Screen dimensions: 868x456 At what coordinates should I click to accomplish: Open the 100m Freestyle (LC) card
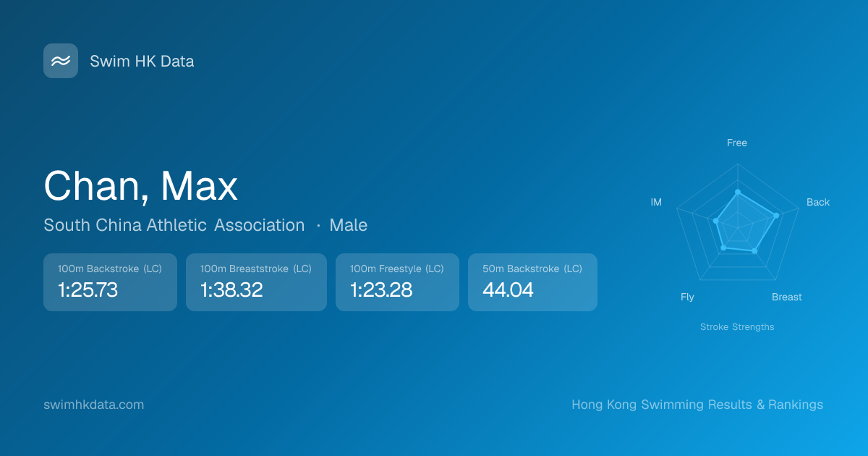point(397,282)
